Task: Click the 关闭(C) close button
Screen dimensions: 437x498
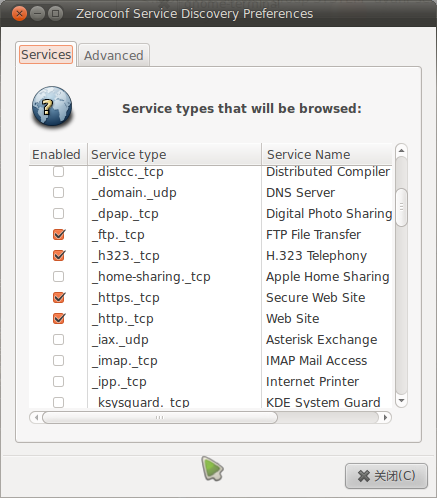Action: (x=386, y=476)
